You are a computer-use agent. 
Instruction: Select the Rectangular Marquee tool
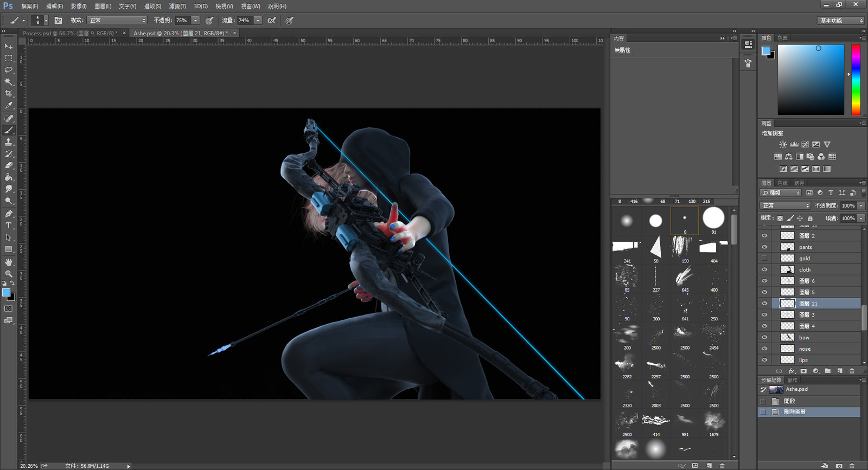(9, 58)
